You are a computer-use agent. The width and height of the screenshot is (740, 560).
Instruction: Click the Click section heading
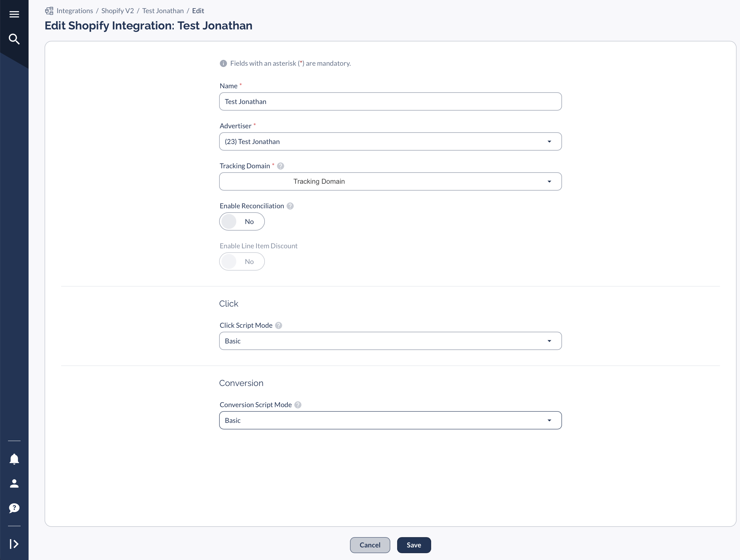tap(229, 303)
